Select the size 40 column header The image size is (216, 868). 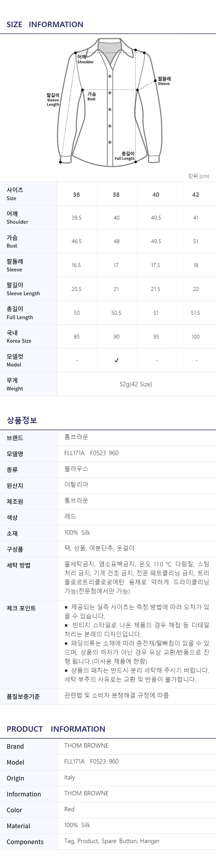click(x=156, y=194)
